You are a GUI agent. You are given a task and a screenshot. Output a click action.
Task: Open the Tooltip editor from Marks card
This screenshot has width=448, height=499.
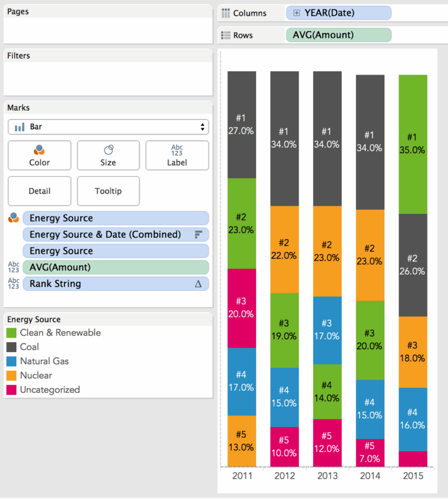pos(108,191)
